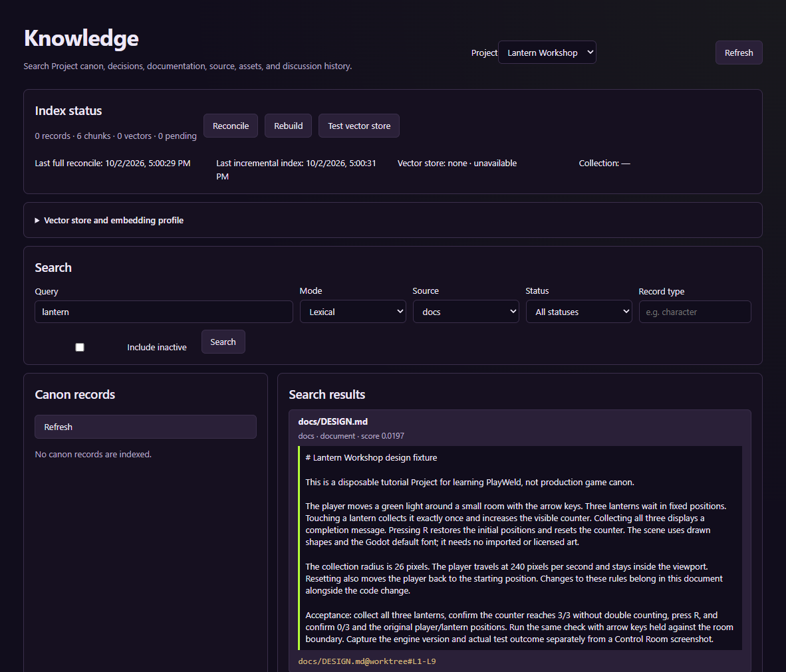Click 'No canon records are indexed.' message

coord(93,455)
